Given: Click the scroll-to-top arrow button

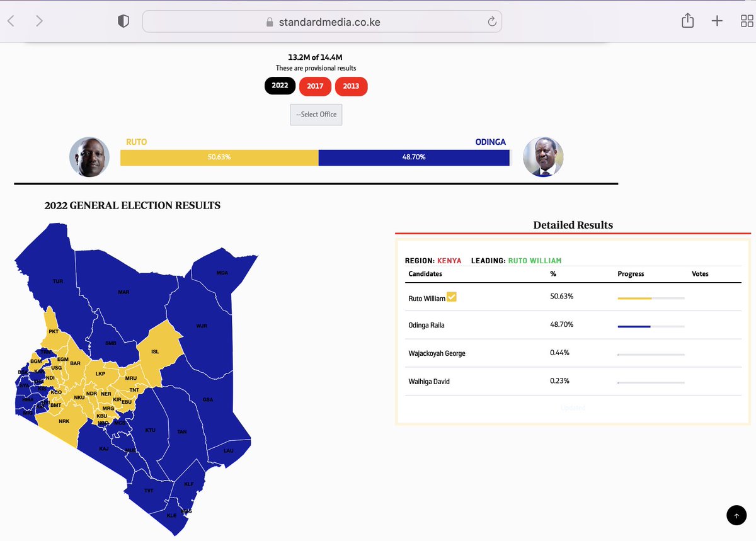Looking at the screenshot, I should tap(736, 515).
